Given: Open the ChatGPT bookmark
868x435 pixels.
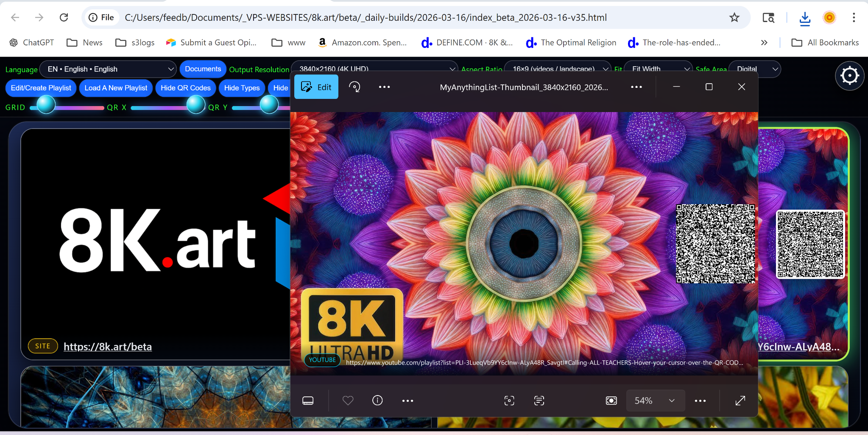Looking at the screenshot, I should click(32, 42).
